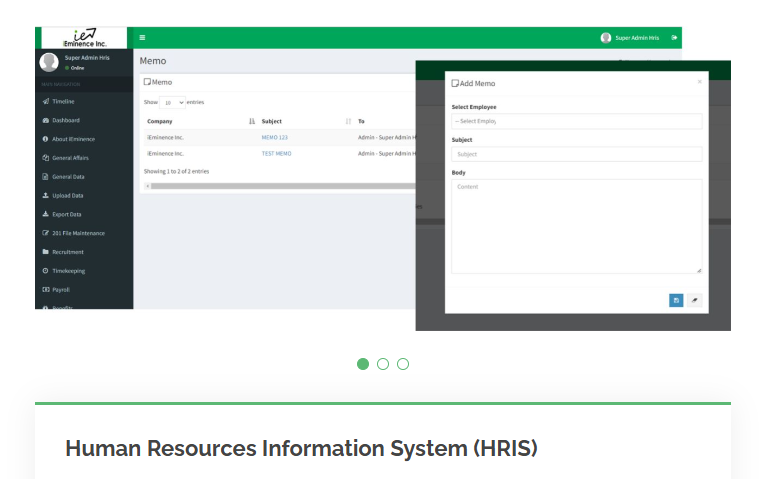Click iEminence Inc. cell in MEMO 123 row
Viewport: 762px width, 479px height.
tap(165, 137)
